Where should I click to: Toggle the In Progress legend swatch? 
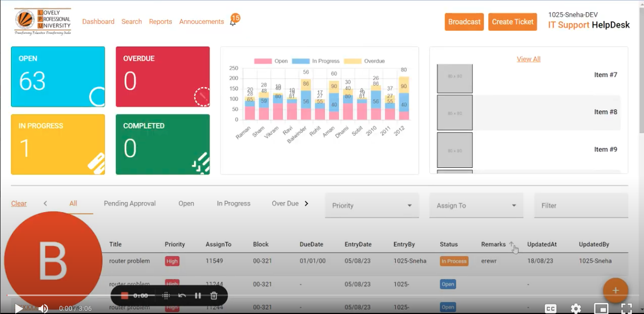coord(301,61)
